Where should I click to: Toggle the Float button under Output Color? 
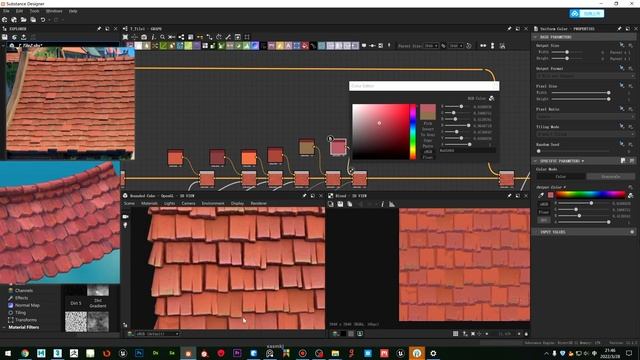click(544, 212)
